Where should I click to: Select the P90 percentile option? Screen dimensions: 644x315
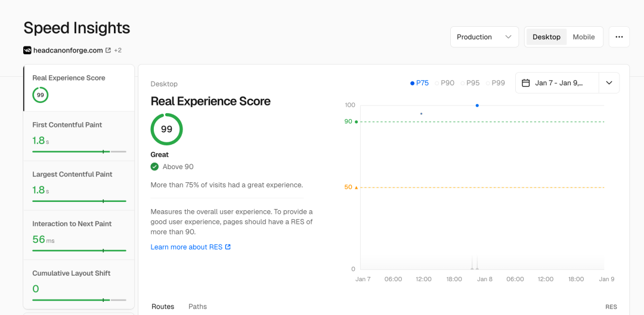445,83
